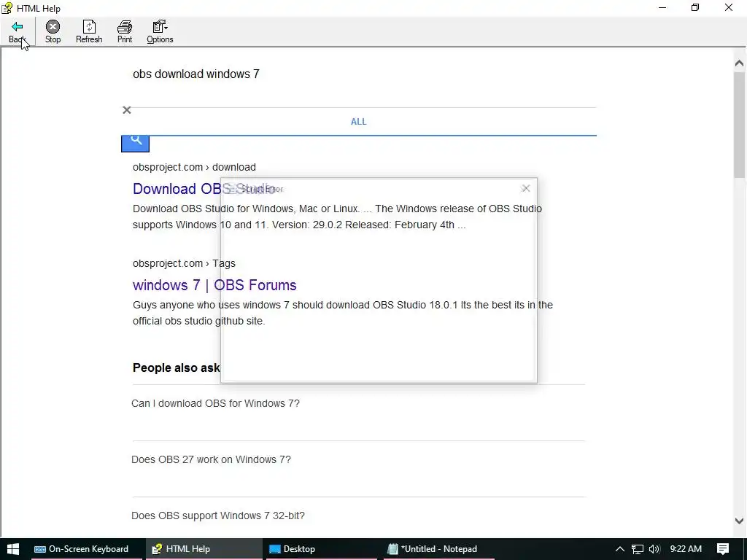Select the ALL results tab
747x560 pixels.
(359, 122)
